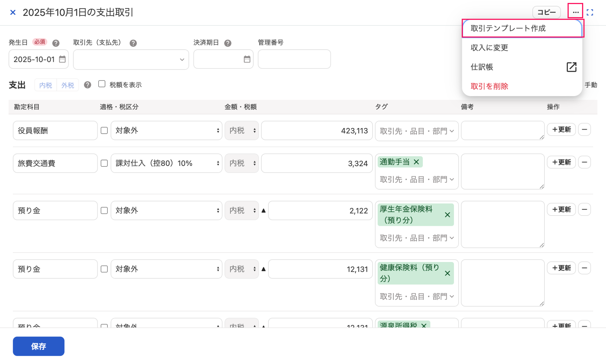Remove the 源泉所得税 tag
606x364 pixels.
click(x=424, y=325)
